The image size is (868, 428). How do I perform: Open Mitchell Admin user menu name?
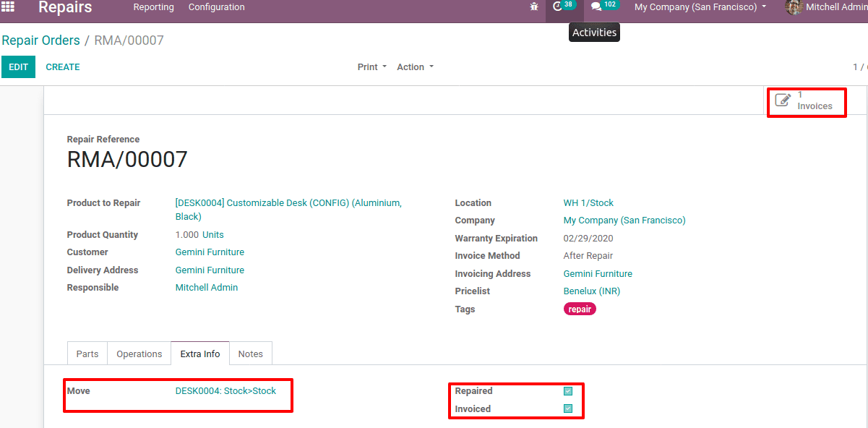pos(836,7)
